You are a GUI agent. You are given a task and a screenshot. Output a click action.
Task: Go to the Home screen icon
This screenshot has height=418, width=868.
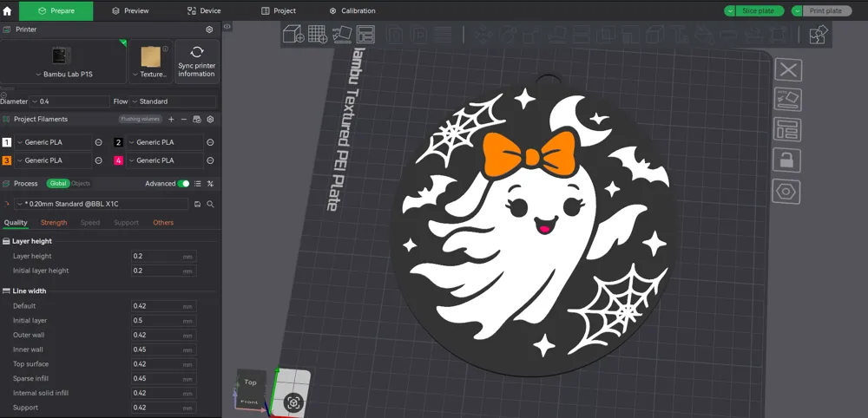(x=7, y=10)
